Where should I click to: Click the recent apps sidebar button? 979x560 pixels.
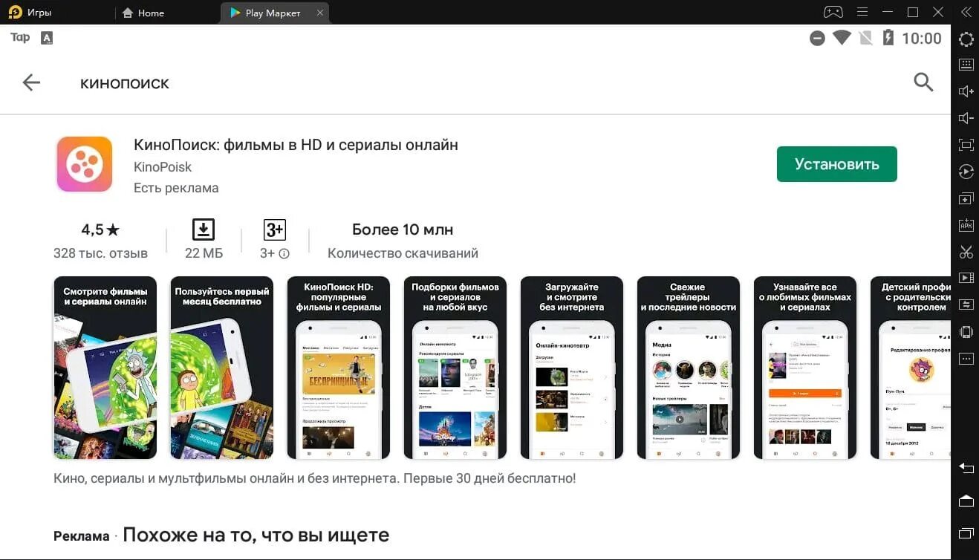[x=966, y=533]
